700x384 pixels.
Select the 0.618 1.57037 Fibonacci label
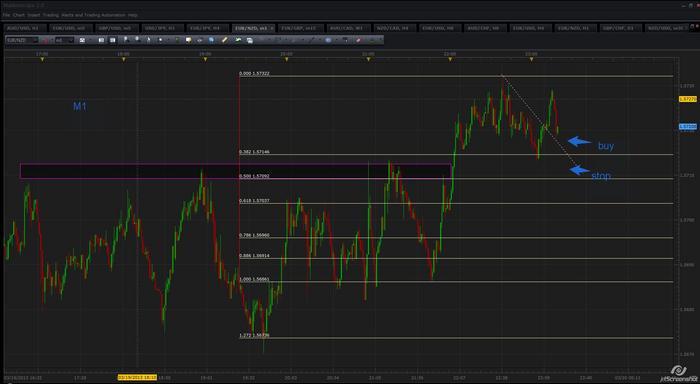254,200
